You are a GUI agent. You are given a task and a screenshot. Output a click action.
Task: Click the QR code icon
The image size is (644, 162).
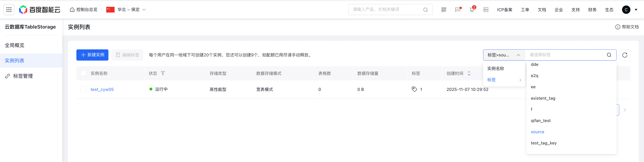pos(444,9)
